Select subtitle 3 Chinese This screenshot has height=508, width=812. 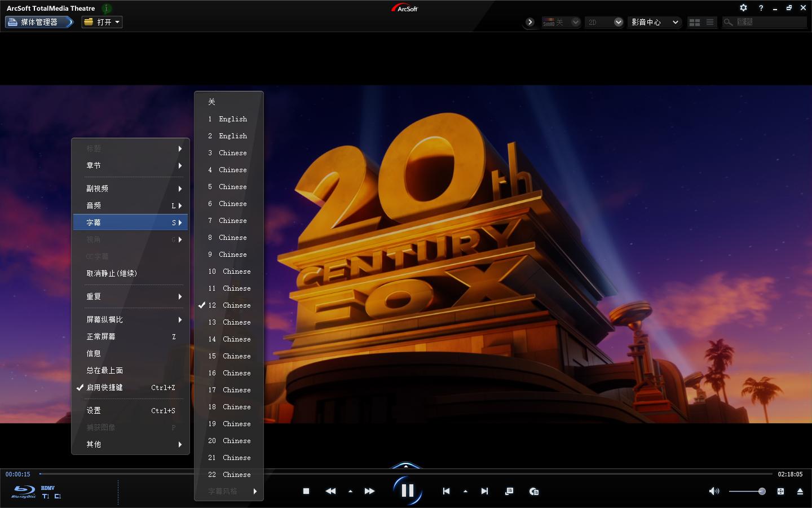[229, 152]
